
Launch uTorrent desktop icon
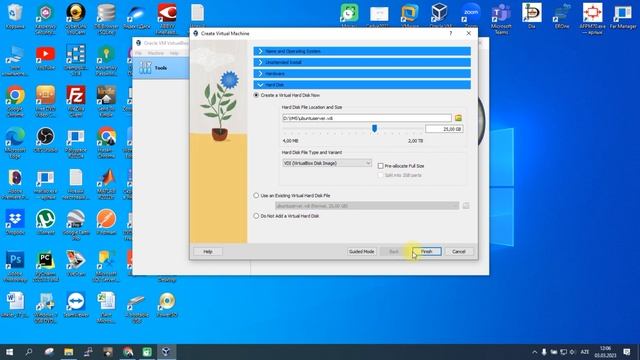pos(45,222)
